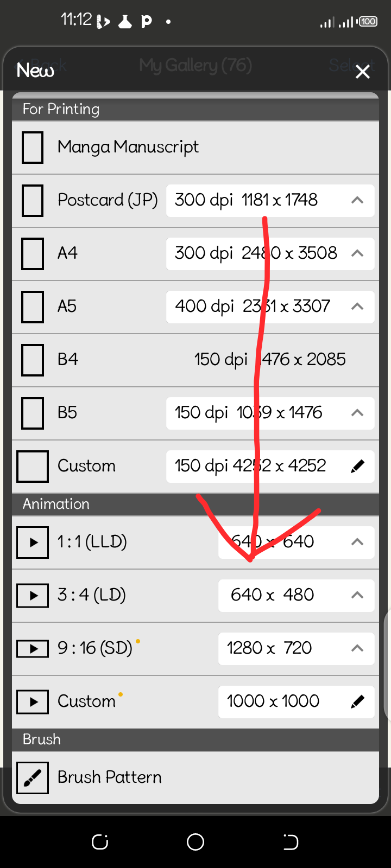Select the Postcard (JP) page icon

click(33, 200)
